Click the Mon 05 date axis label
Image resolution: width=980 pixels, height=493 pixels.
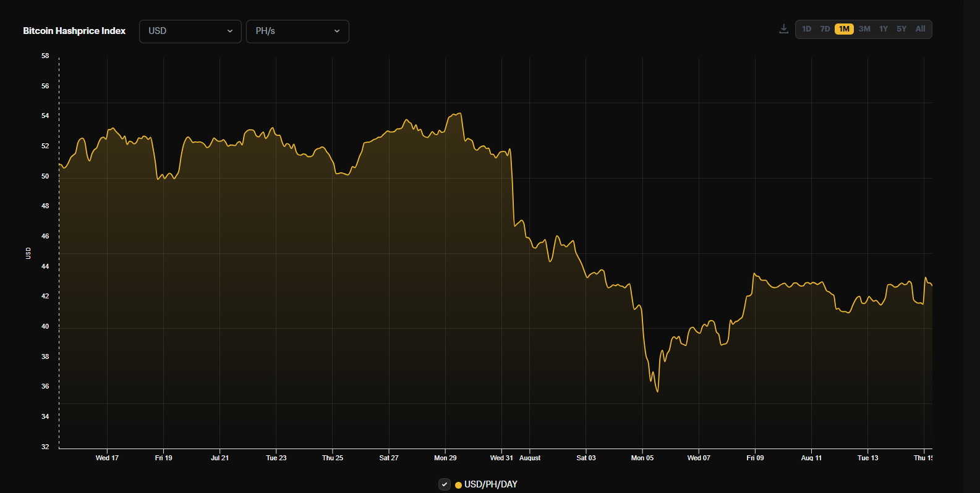coord(642,458)
